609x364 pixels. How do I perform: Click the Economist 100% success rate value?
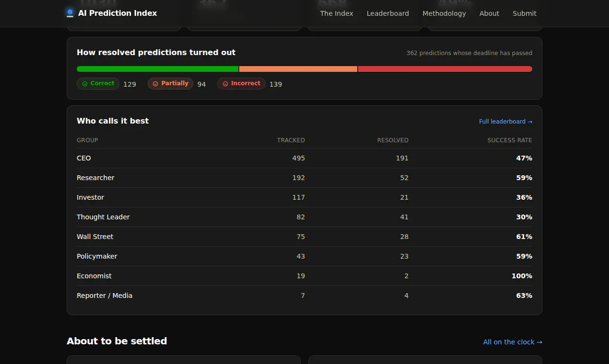(x=522, y=276)
